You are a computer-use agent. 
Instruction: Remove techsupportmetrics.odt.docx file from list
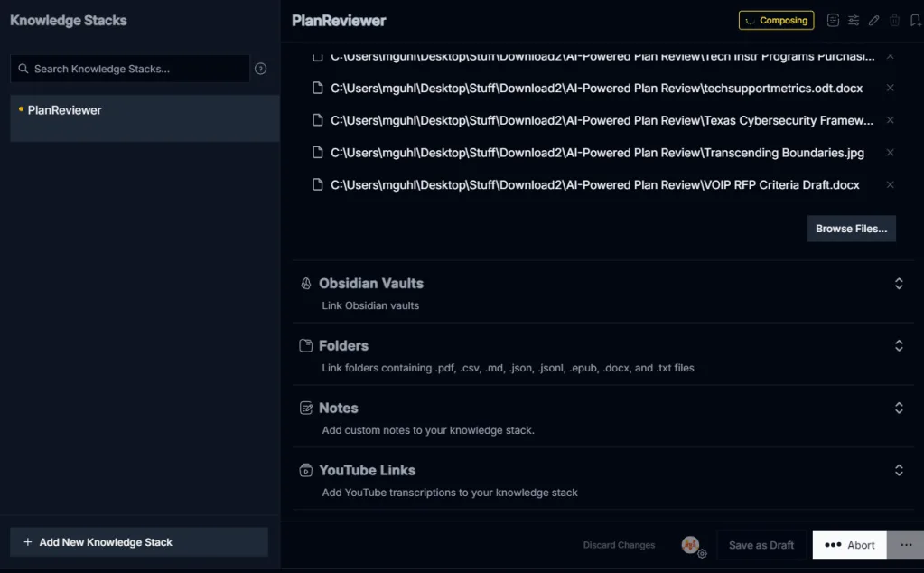tap(891, 88)
